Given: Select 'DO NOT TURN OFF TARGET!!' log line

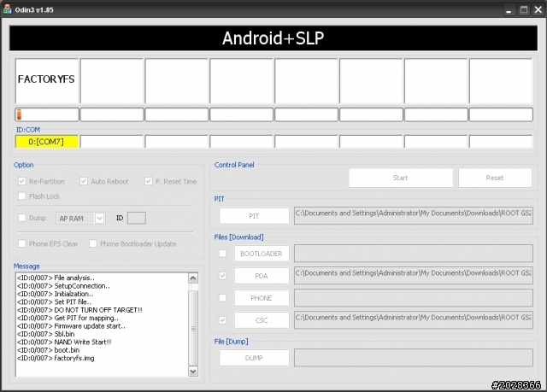Looking at the screenshot, I should pyautogui.click(x=79, y=310).
